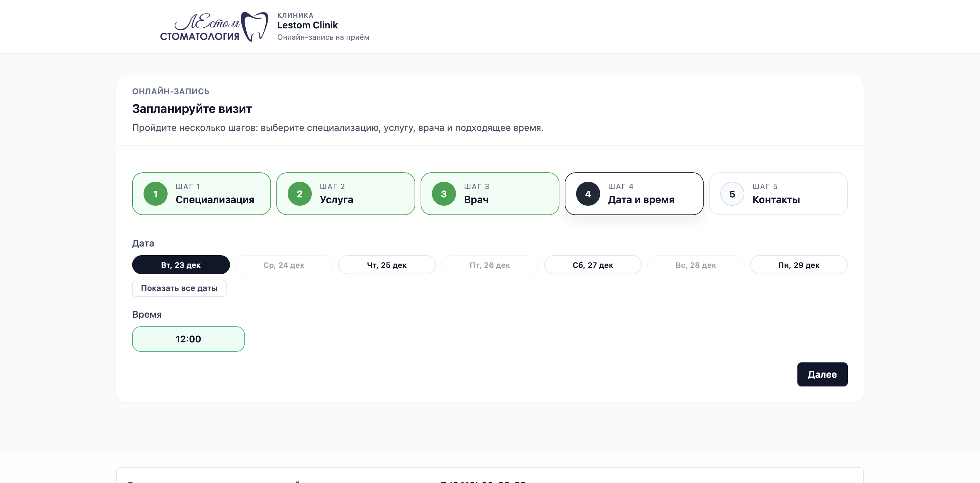Click the dark step 4 circle
980x483 pixels.
588,194
